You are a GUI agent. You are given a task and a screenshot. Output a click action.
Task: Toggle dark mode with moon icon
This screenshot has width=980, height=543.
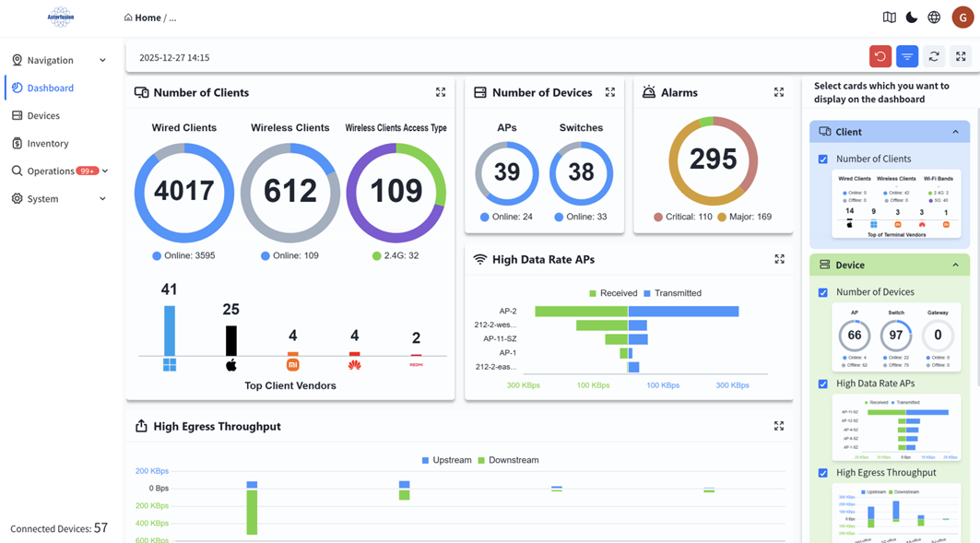(911, 18)
